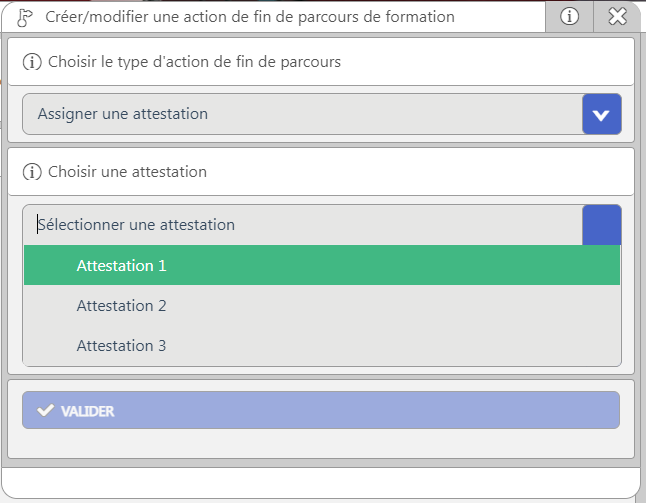The width and height of the screenshot is (646, 503).
Task: Click the 'Assigner une attestation' selected value text
Action: coord(123,114)
